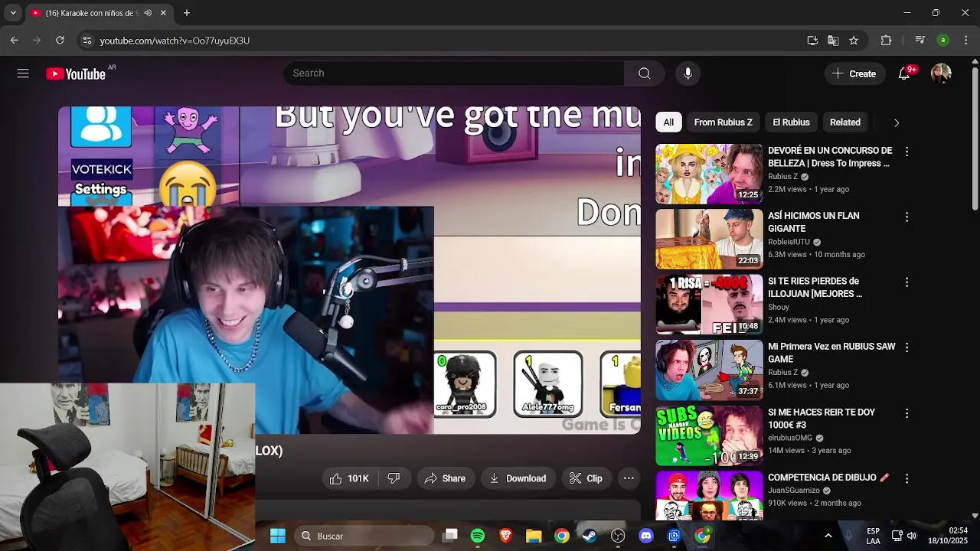Mute the tab using the speaker icon

pyautogui.click(x=148, y=13)
